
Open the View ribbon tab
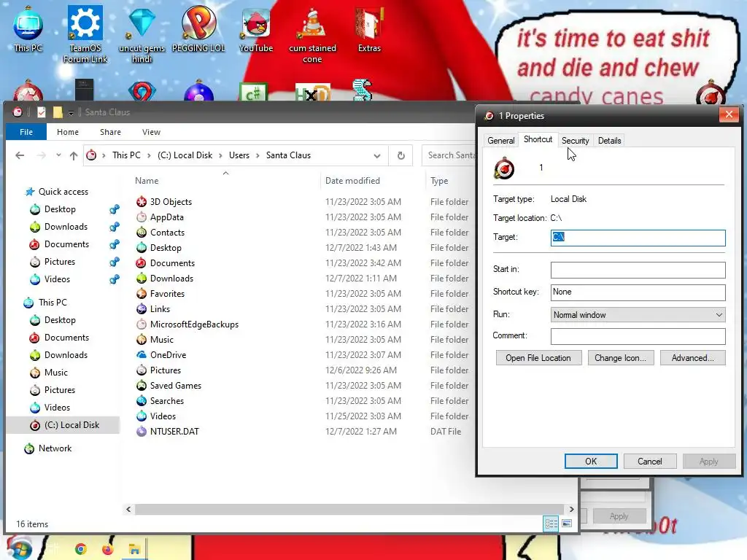pos(151,132)
